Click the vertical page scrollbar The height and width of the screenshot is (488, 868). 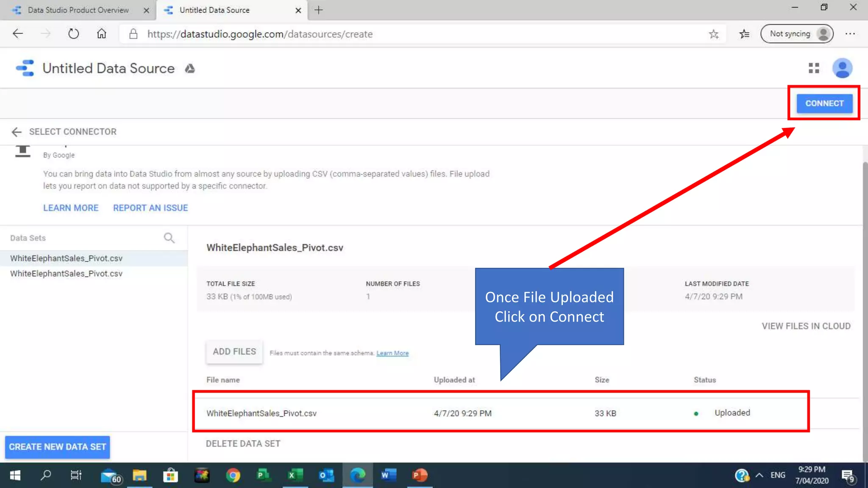coord(865,311)
